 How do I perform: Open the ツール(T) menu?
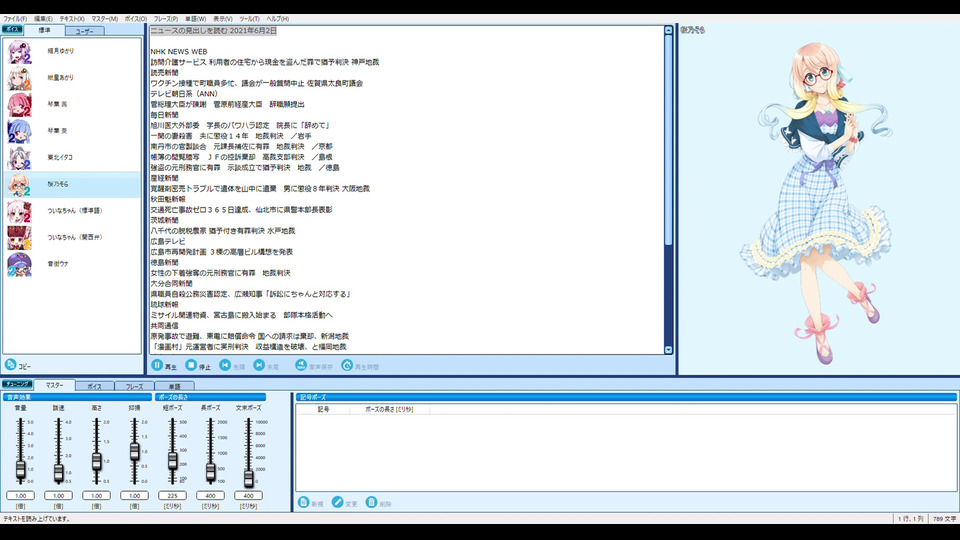(x=249, y=19)
